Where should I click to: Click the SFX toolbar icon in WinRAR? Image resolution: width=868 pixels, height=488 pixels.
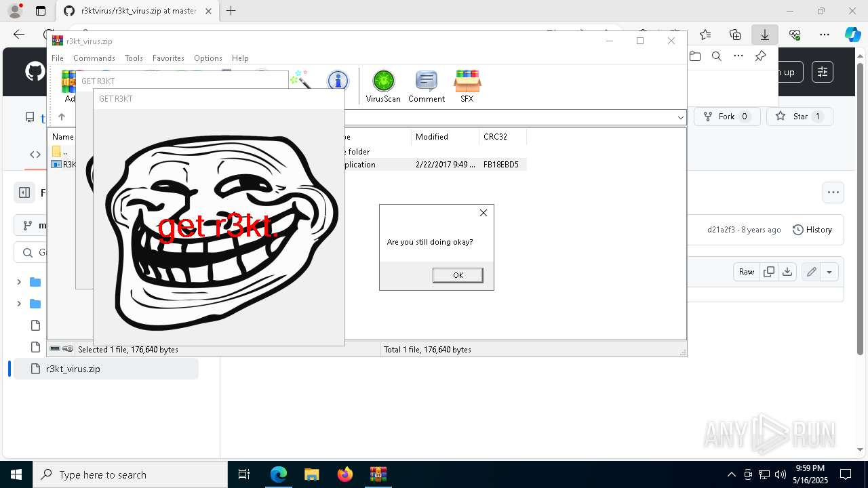(x=467, y=87)
